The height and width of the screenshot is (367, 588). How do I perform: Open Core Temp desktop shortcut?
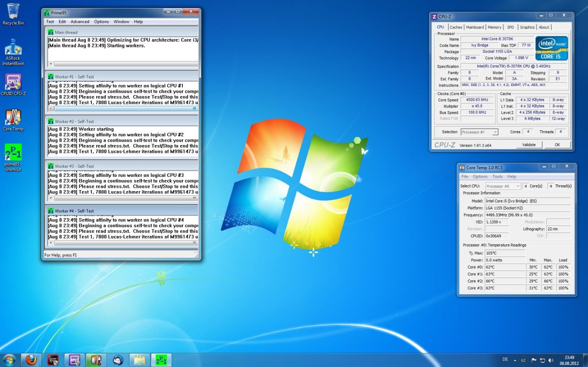(13, 120)
